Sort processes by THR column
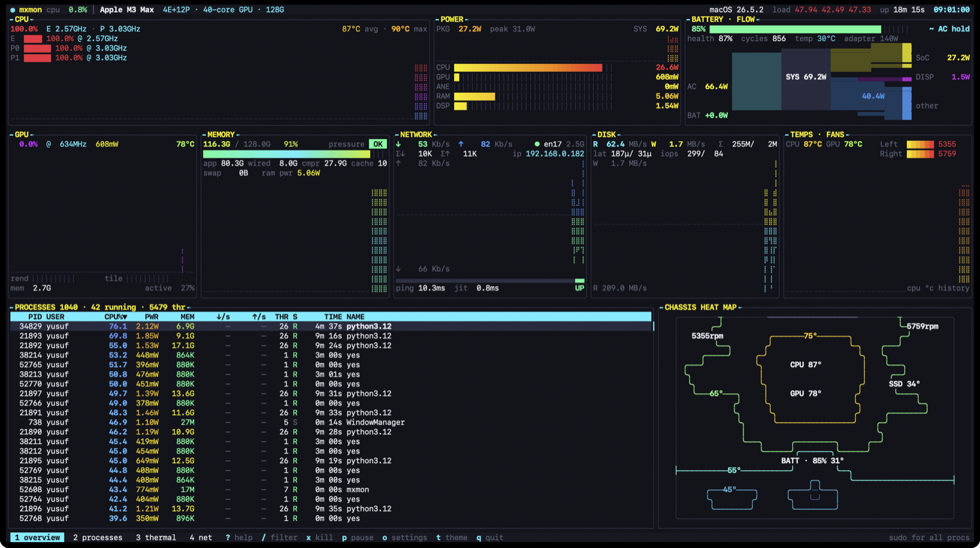Screen dimensions: 980x548 [x=282, y=317]
